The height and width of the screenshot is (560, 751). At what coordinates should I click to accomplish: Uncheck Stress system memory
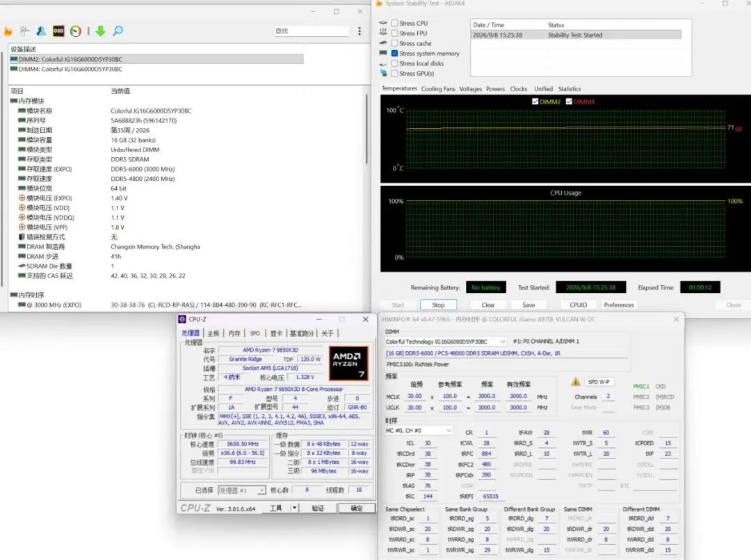395,53
